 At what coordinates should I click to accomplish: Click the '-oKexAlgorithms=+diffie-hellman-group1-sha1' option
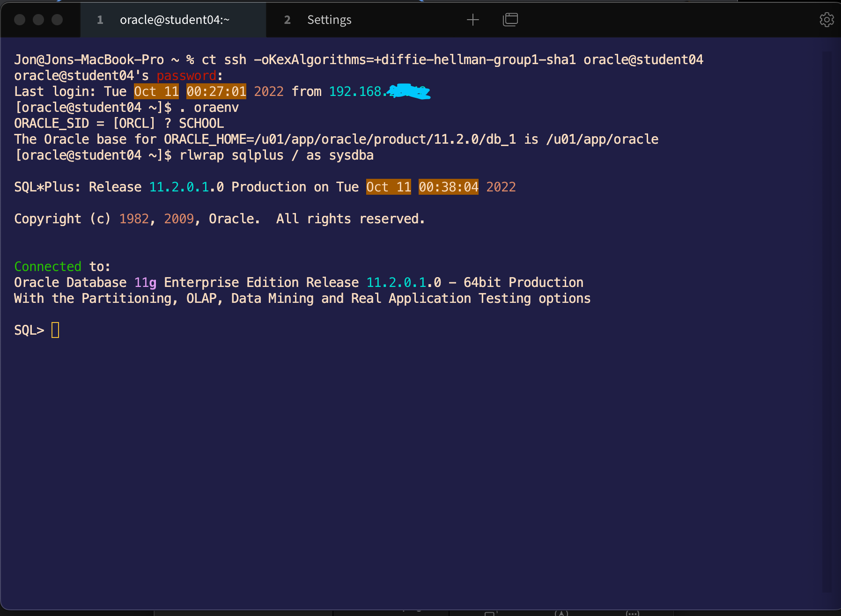[x=415, y=59]
